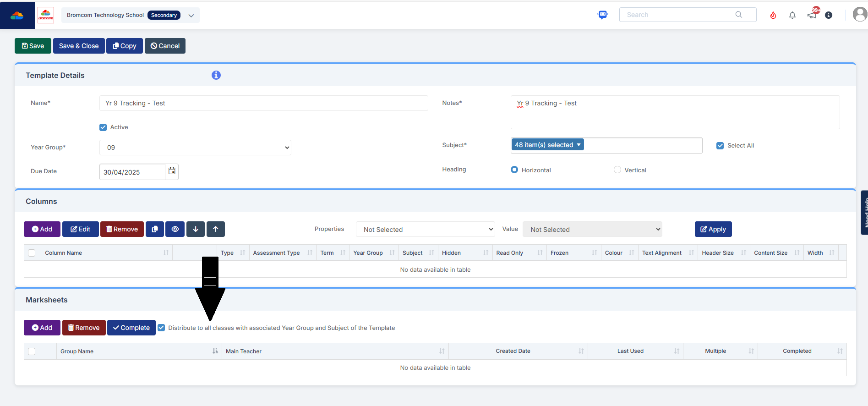Open the Year Group dropdown

point(195,148)
